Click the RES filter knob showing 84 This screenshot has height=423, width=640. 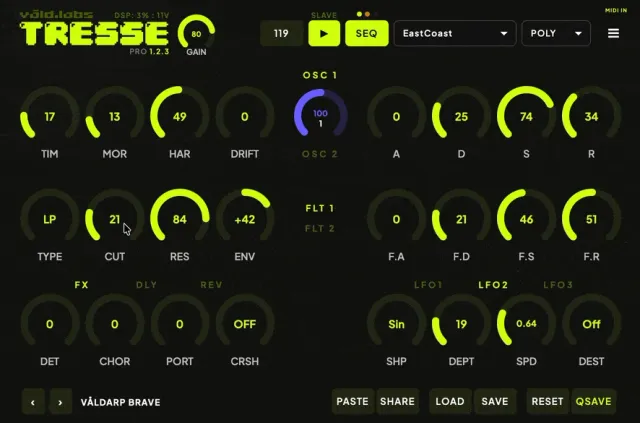pos(180,218)
